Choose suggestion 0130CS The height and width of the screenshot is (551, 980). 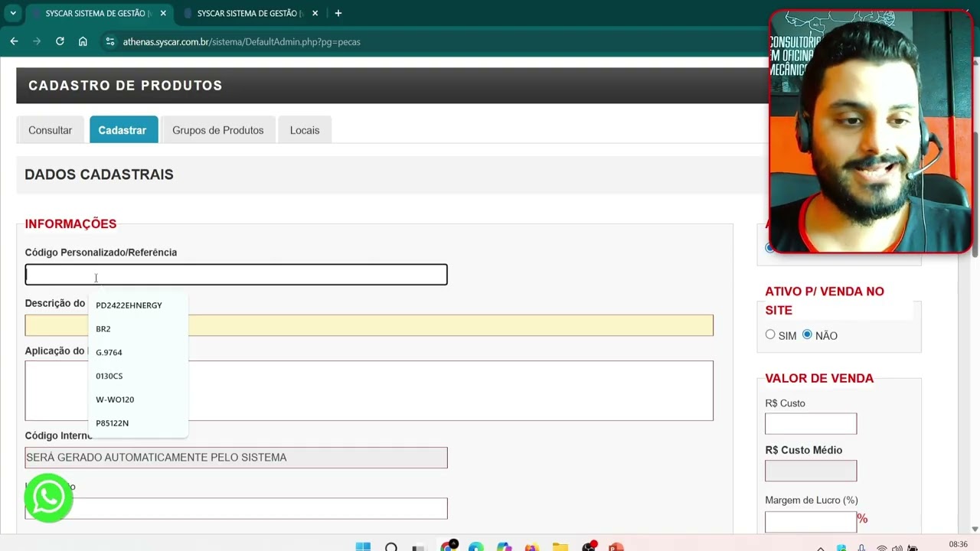click(138, 376)
